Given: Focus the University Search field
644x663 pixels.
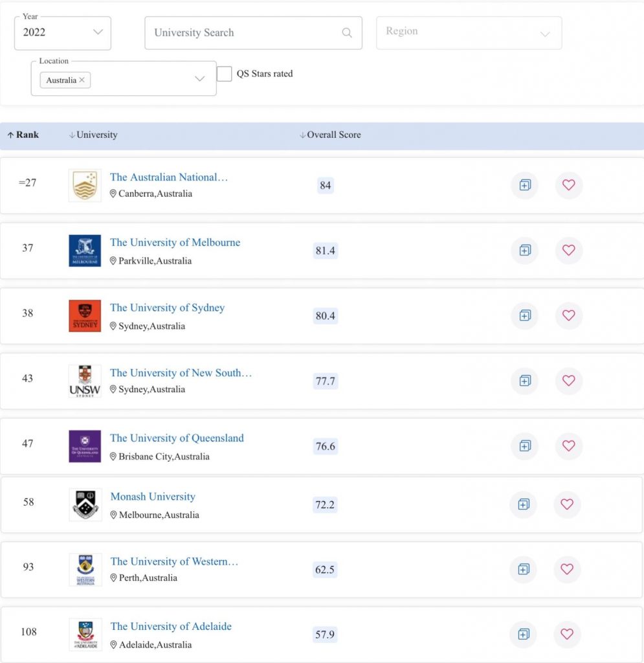Looking at the screenshot, I should point(254,33).
